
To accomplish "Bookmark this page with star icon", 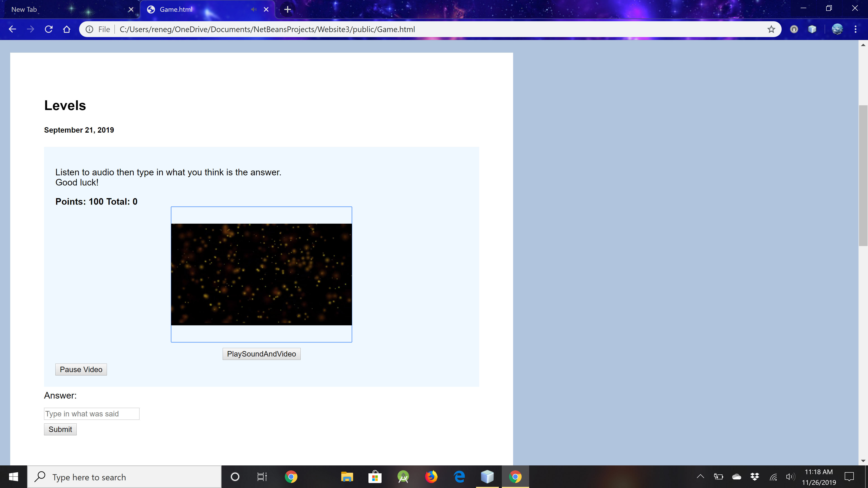I will [771, 29].
